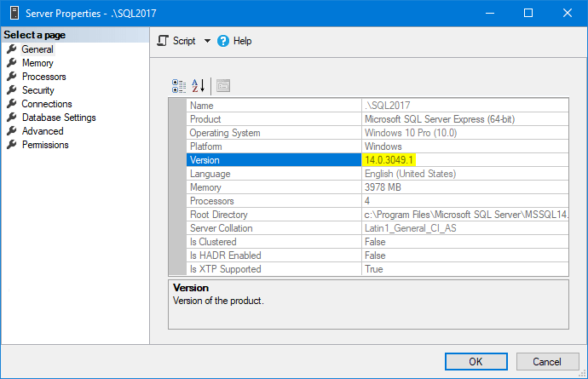Click the wrench icon beside Security
Screen dimensions: 588x379
pyautogui.click(x=12, y=90)
